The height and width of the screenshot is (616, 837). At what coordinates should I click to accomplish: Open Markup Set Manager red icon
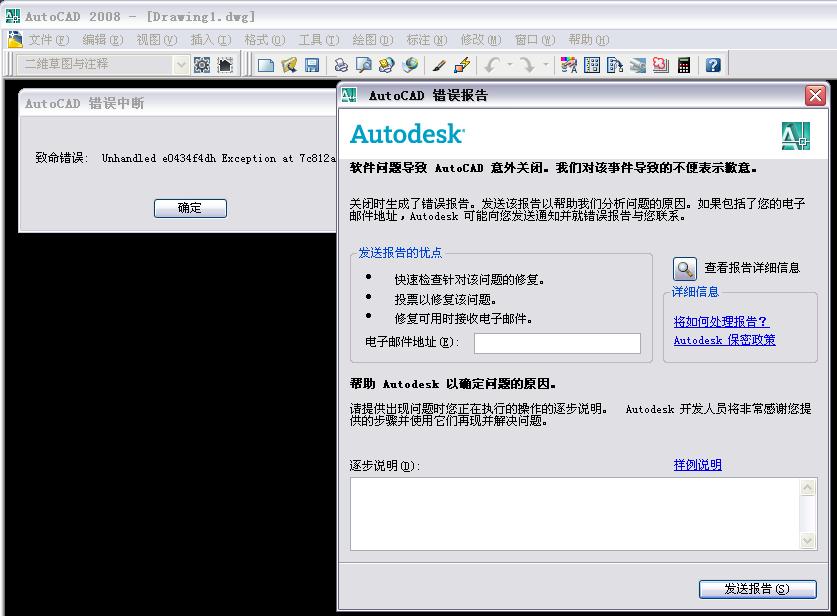(x=661, y=65)
